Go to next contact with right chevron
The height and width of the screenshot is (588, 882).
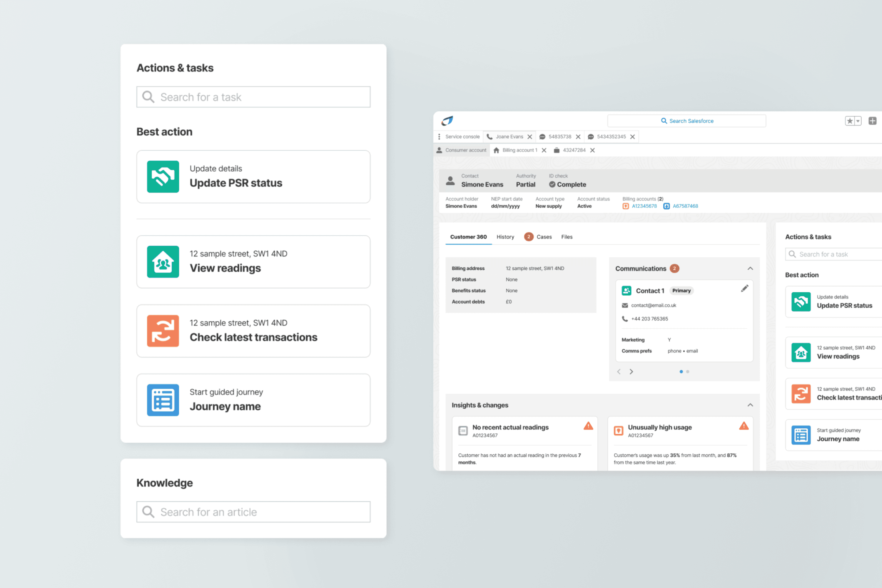click(632, 372)
